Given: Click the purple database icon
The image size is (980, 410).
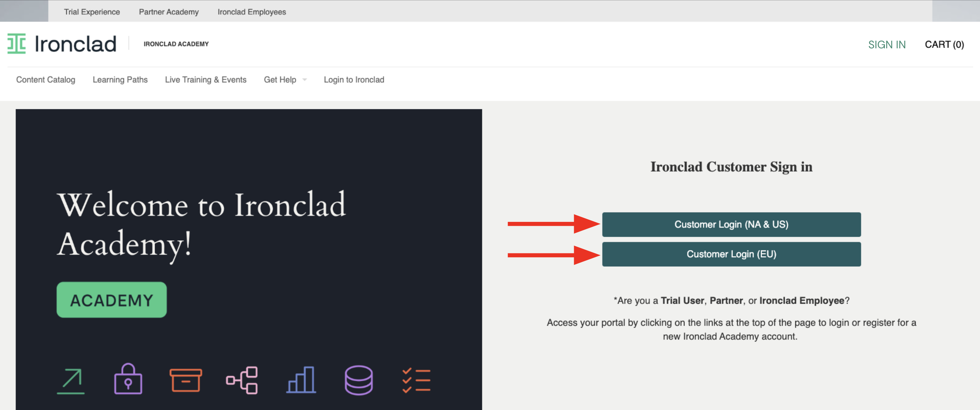Looking at the screenshot, I should 359,380.
